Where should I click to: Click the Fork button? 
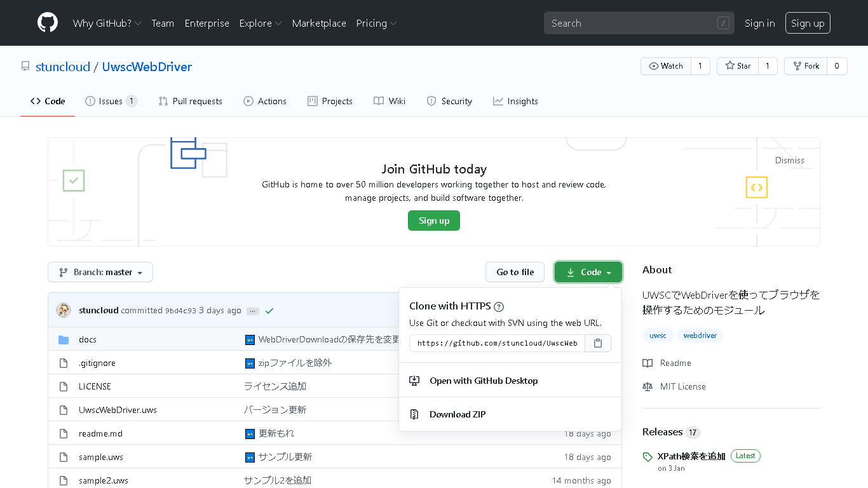coord(806,66)
